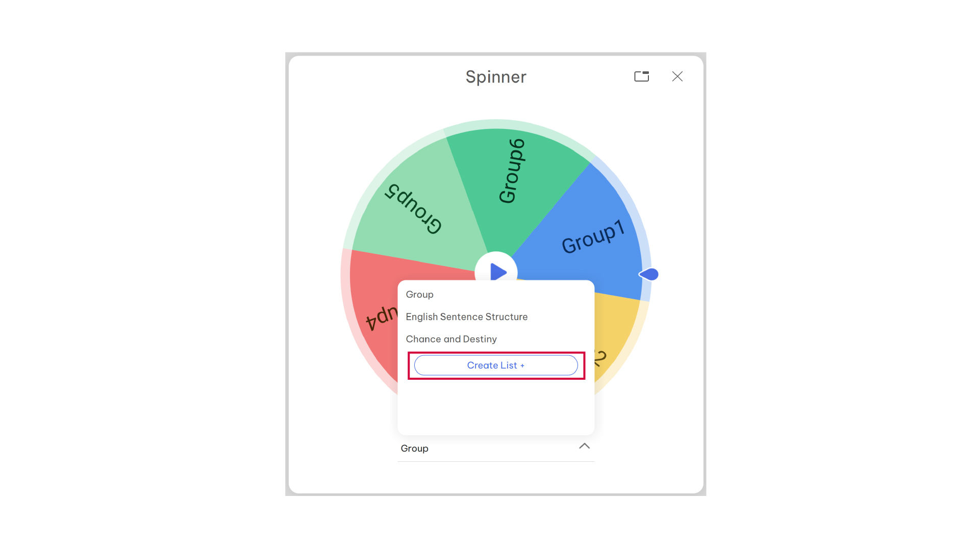The width and height of the screenshot is (980, 550).
Task: Click the selected Group dropdown field
Action: click(496, 449)
